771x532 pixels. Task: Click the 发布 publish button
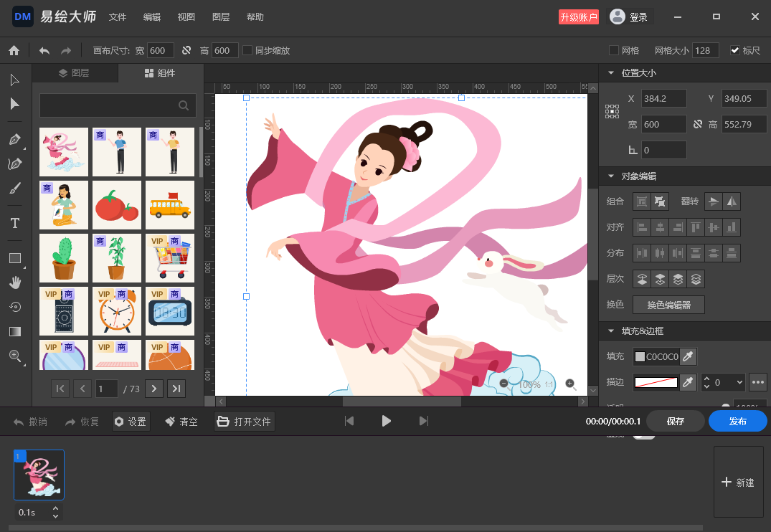coord(737,421)
